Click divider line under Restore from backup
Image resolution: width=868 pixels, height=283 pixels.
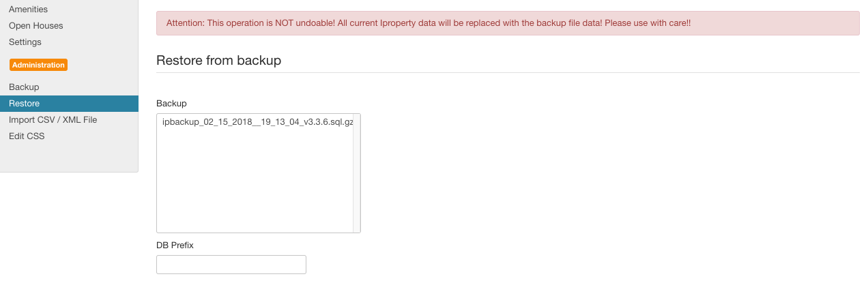click(508, 72)
